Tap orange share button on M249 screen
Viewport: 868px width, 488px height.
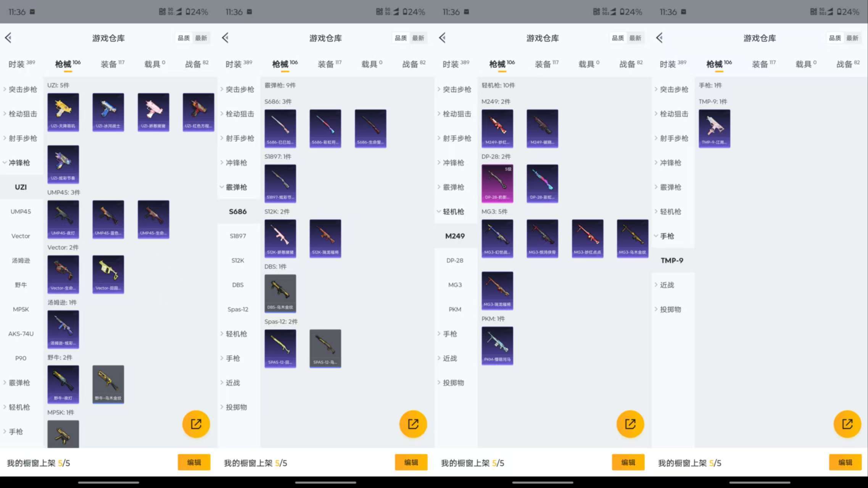(x=630, y=424)
